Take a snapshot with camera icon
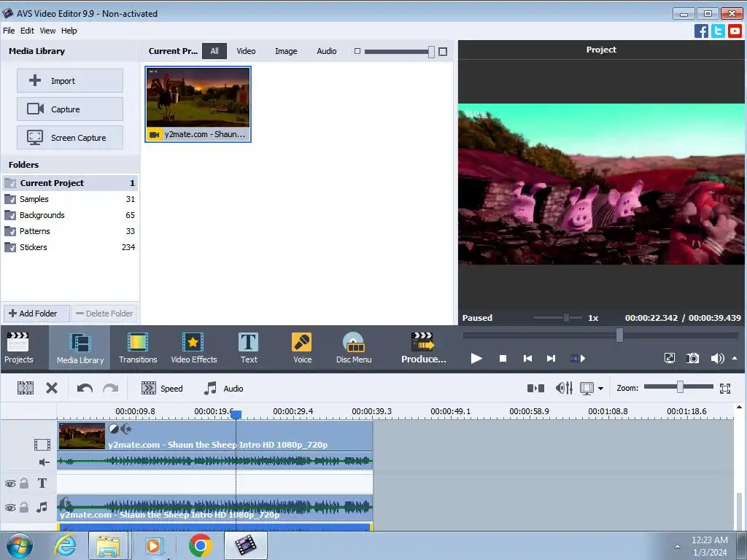The width and height of the screenshot is (747, 560). [x=693, y=358]
